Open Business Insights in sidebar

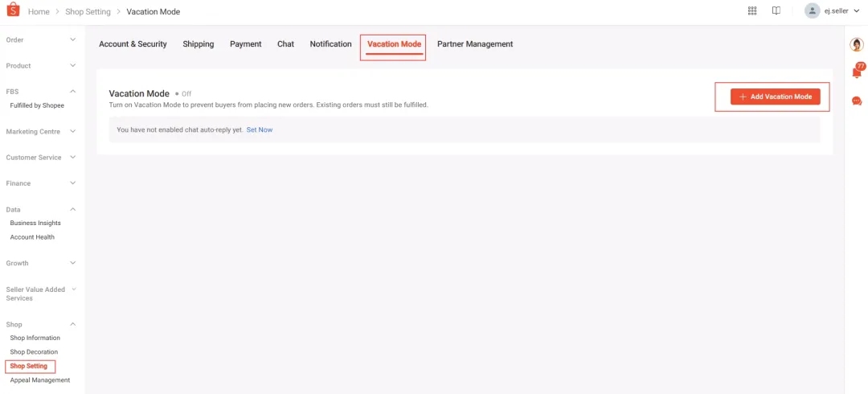point(35,223)
